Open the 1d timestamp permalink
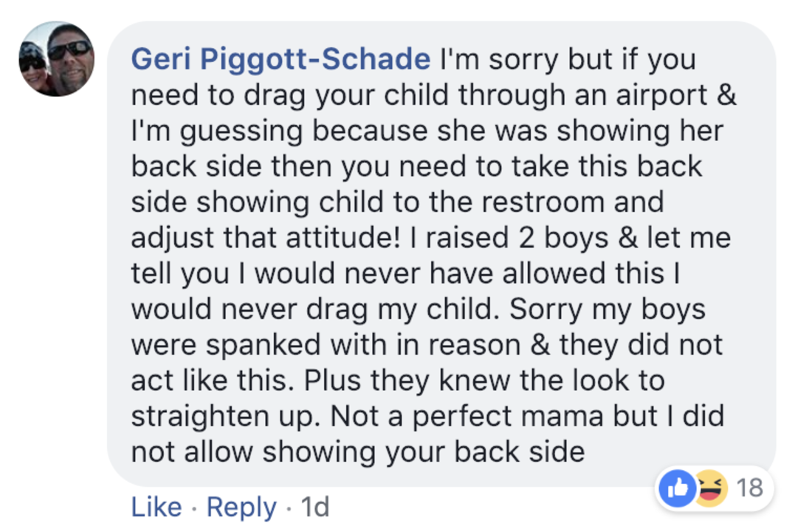The height and width of the screenshot is (529, 812). [315, 506]
